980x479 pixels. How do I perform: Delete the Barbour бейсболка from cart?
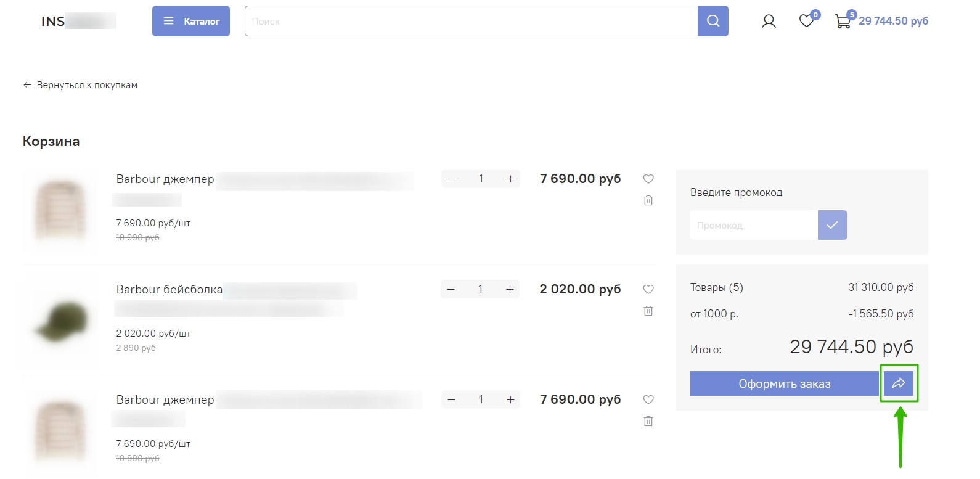point(648,311)
